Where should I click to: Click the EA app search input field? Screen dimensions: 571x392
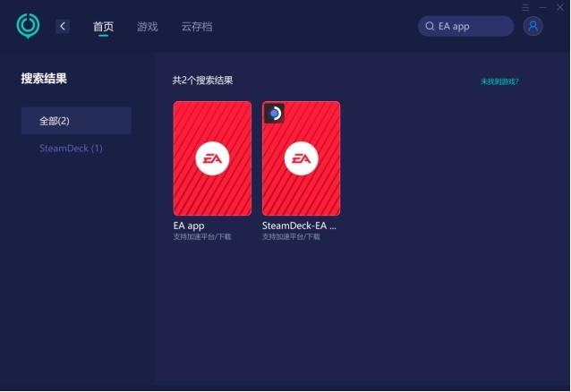[465, 26]
